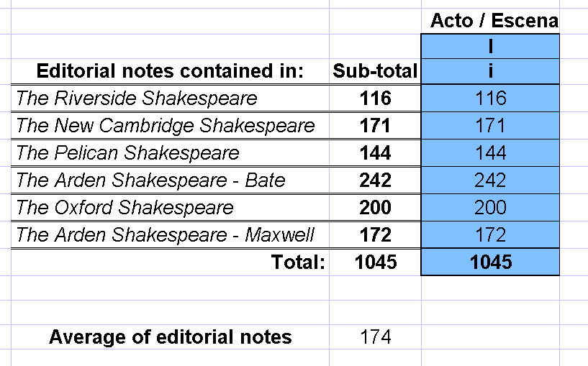Image resolution: width=588 pixels, height=366 pixels.
Task: Click the blue 'I' act header cell
Action: pyautogui.click(x=491, y=47)
